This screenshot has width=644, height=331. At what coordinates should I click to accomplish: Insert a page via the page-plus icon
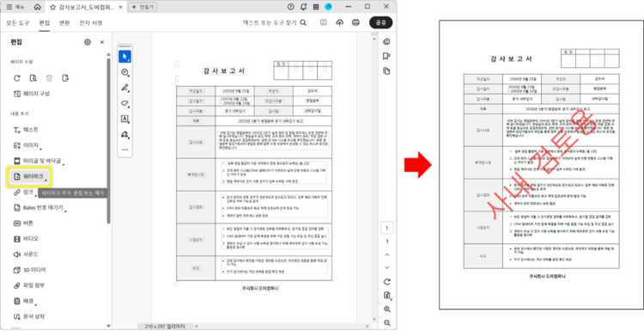coord(33,78)
